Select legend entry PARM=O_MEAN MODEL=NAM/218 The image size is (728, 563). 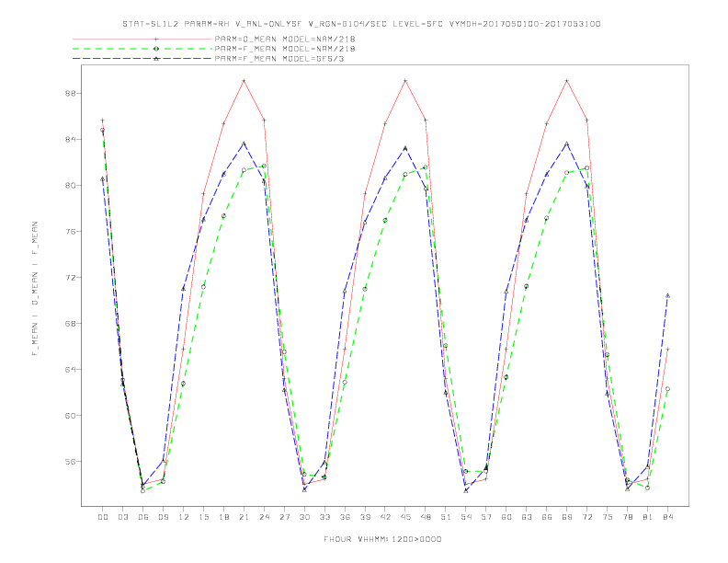pos(285,39)
